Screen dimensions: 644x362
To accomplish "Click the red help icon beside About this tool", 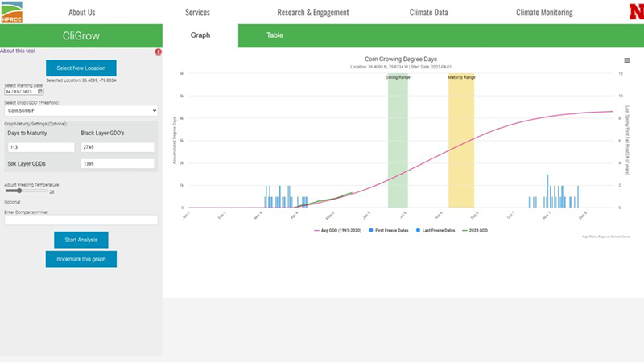I will pyautogui.click(x=158, y=52).
